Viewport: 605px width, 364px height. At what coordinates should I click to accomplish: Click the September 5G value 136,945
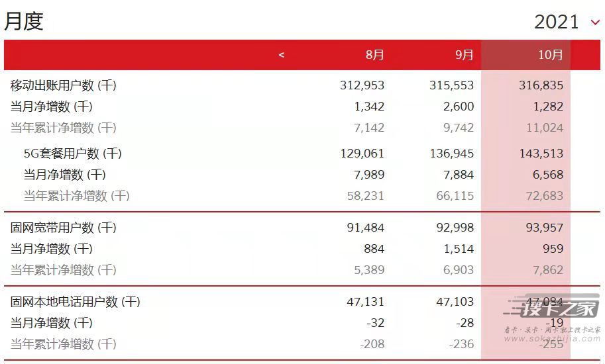[451, 154]
